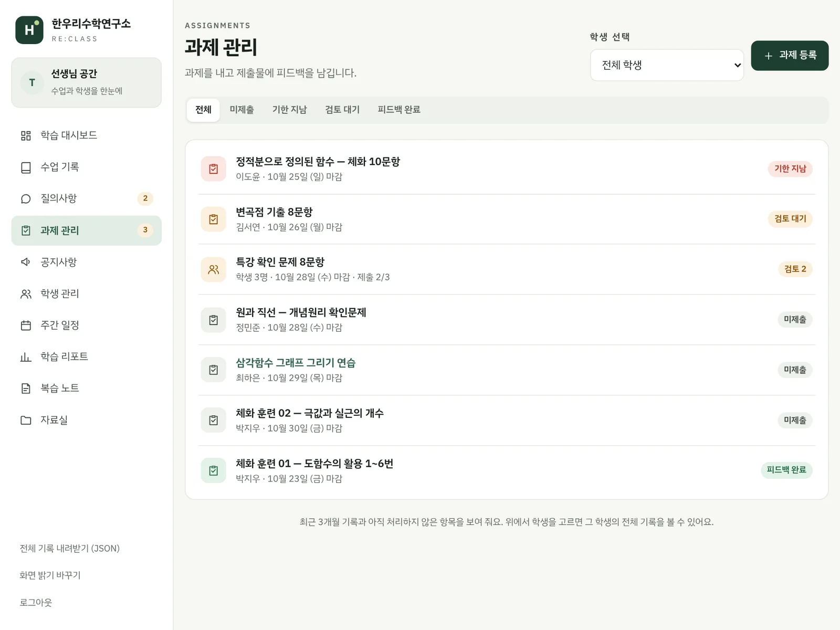Image resolution: width=840 pixels, height=630 pixels.
Task: Click the red clipboard icon for 정적분으로 정의된 함수
Action: (214, 169)
